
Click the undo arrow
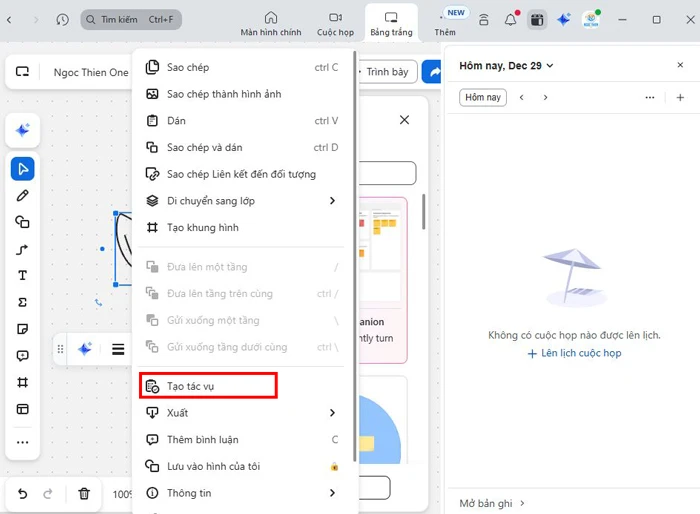tap(22, 494)
